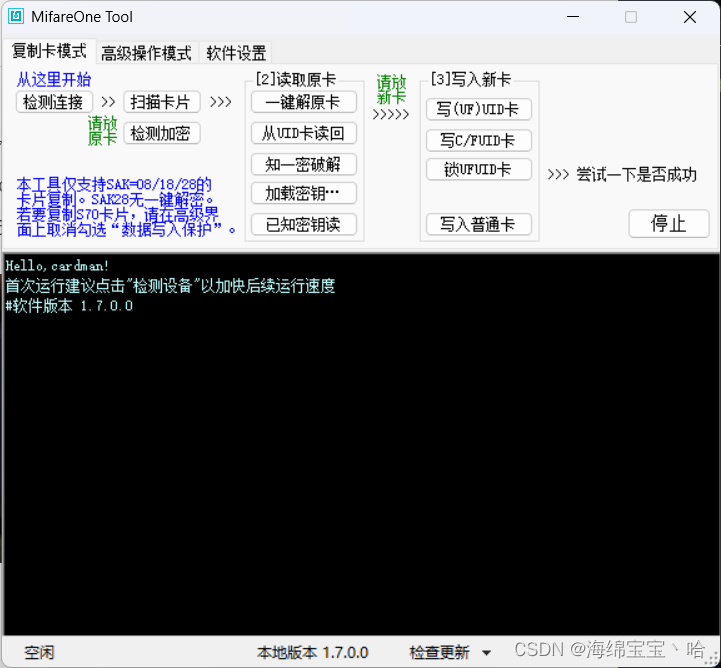721x668 pixels.
Task: Minimize the MifareOne Tool window
Action: (573, 17)
